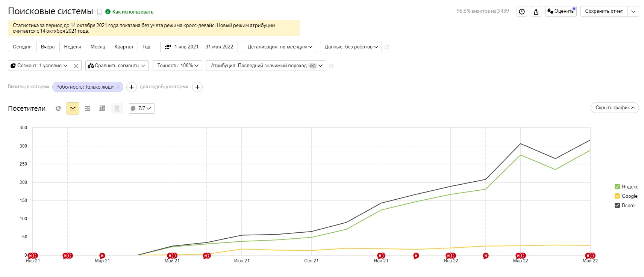This screenshot has width=644, height=277.
Task: Select the Неделя period tab
Action: point(73,47)
